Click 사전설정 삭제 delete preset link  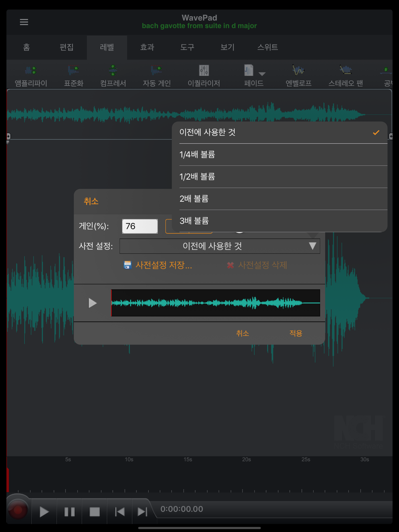pos(257,265)
